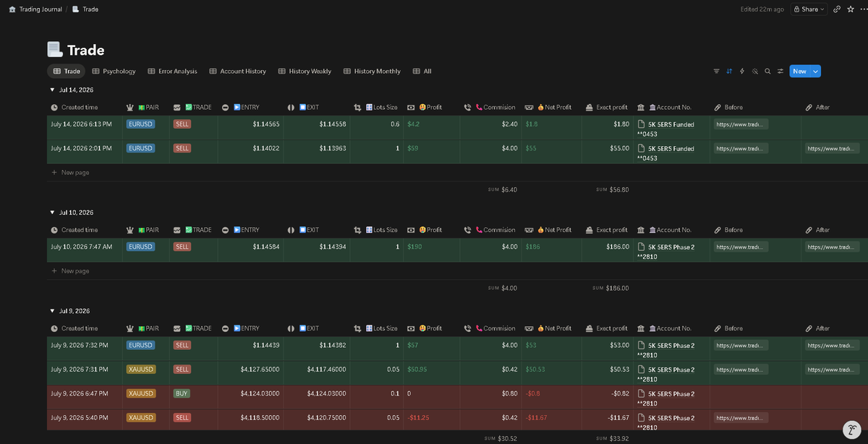Click the Trade page document icon in breadcrumb

point(75,9)
